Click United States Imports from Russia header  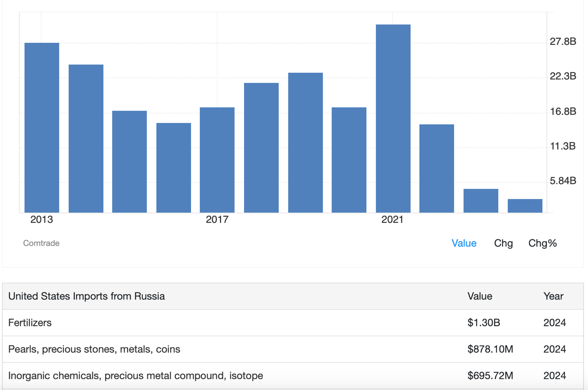tap(87, 296)
